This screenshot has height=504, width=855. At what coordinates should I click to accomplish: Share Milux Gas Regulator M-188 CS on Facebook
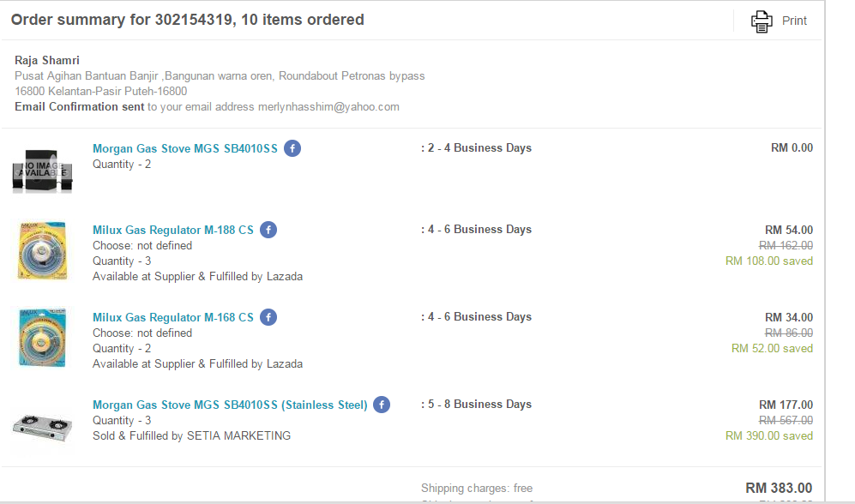point(268,230)
